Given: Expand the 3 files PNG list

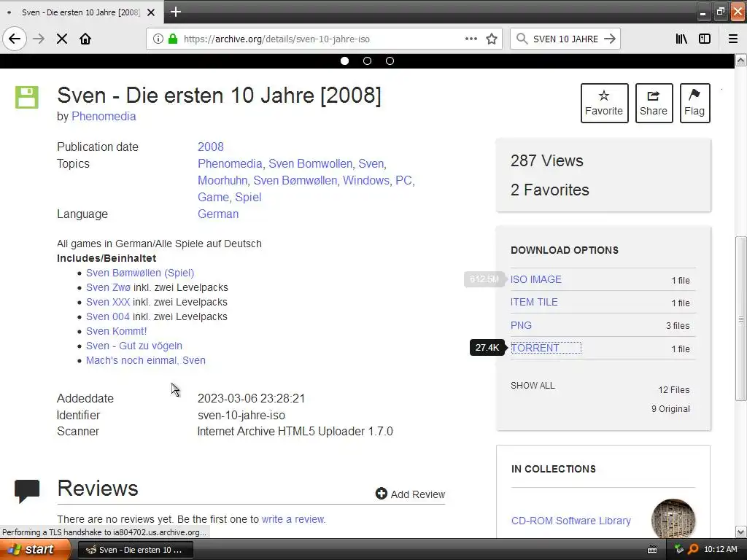Looking at the screenshot, I should (678, 326).
